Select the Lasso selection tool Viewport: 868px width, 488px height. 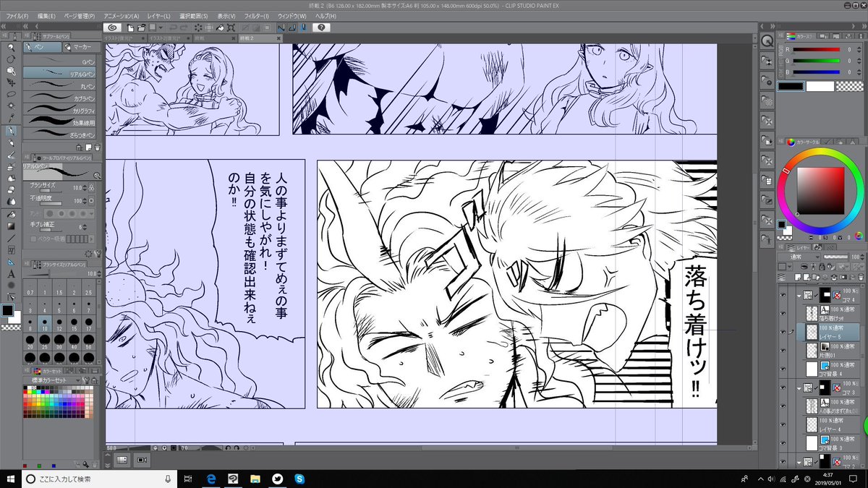pyautogui.click(x=12, y=93)
